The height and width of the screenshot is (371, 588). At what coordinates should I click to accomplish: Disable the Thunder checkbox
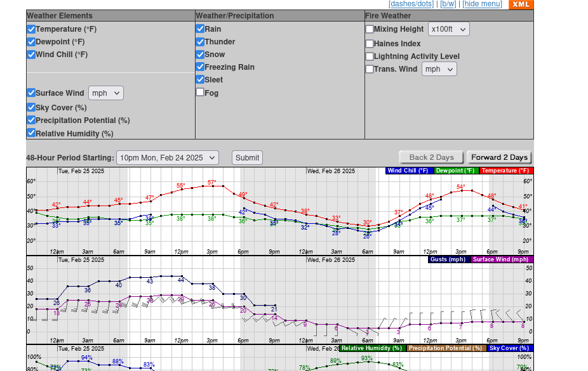coord(200,42)
